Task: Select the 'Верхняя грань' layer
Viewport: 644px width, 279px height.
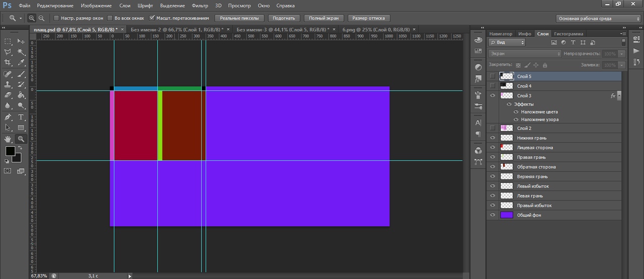Action: [554, 176]
